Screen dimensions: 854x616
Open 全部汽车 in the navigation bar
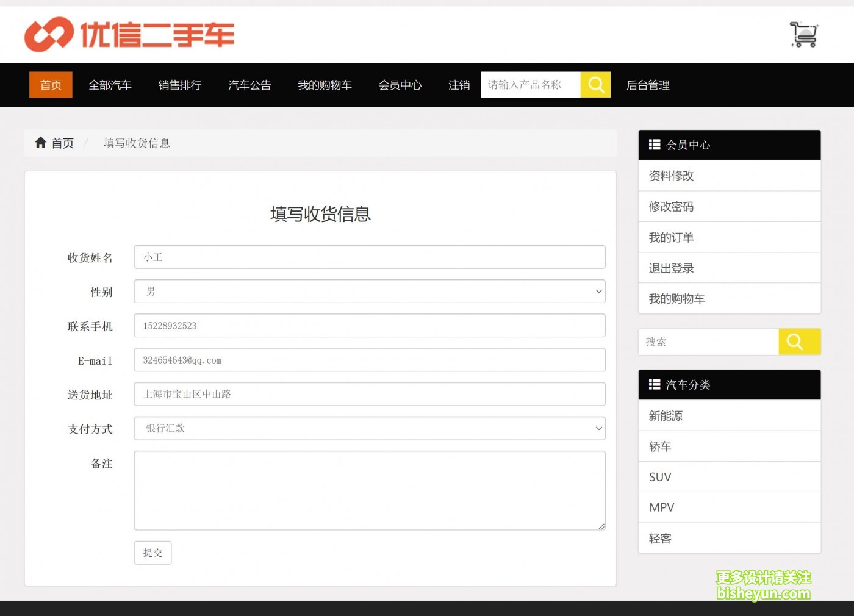[x=110, y=85]
